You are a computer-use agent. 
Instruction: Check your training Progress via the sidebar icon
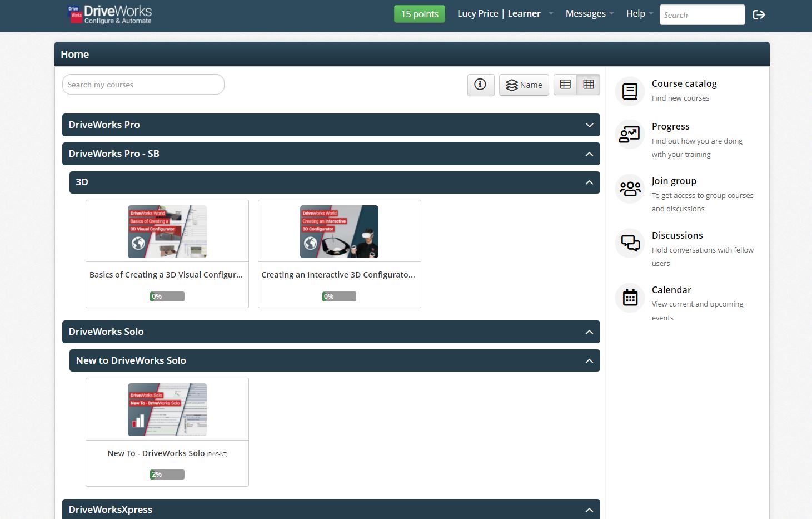click(x=629, y=134)
